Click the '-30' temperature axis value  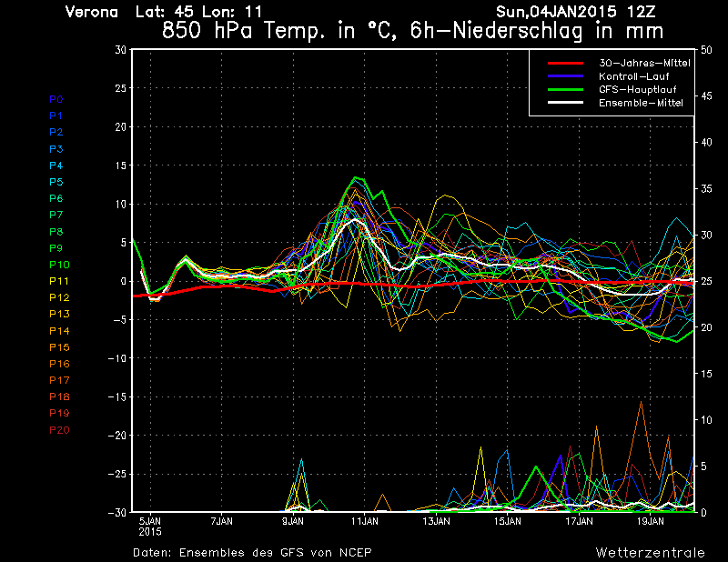pyautogui.click(x=117, y=512)
